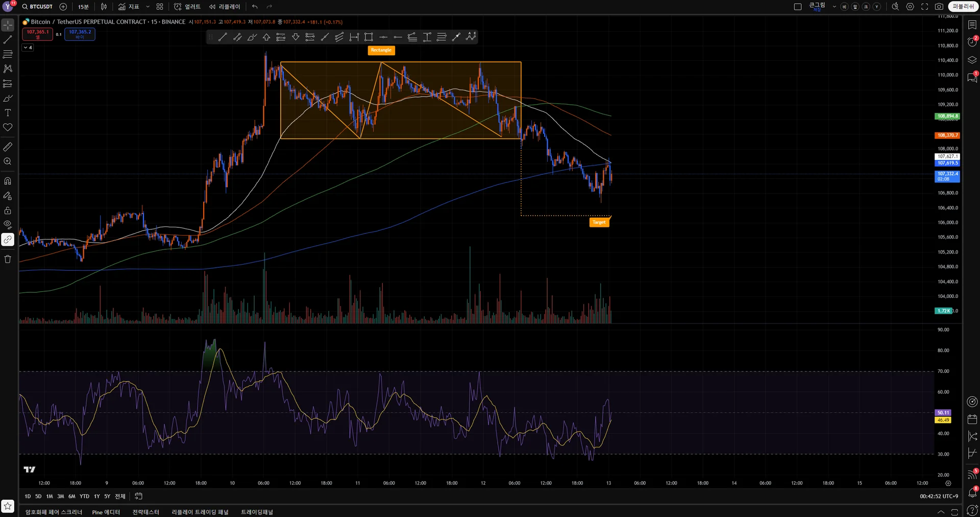The image size is (980, 517).
Task: Select the 1M date range
Action: point(50,496)
